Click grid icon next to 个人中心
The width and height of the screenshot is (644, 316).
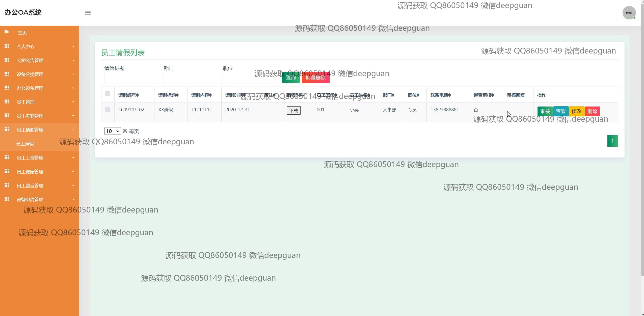(7, 46)
